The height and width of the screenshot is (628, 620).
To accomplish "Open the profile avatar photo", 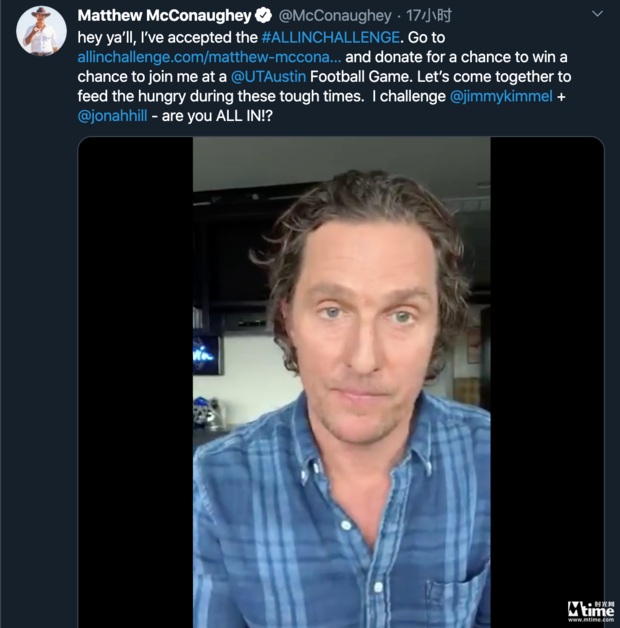I will pyautogui.click(x=41, y=31).
